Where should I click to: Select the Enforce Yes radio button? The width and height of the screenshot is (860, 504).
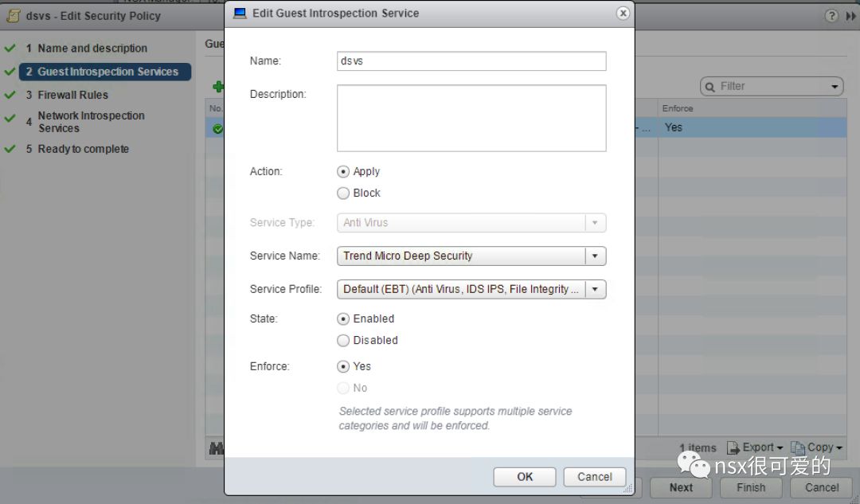[x=342, y=366]
